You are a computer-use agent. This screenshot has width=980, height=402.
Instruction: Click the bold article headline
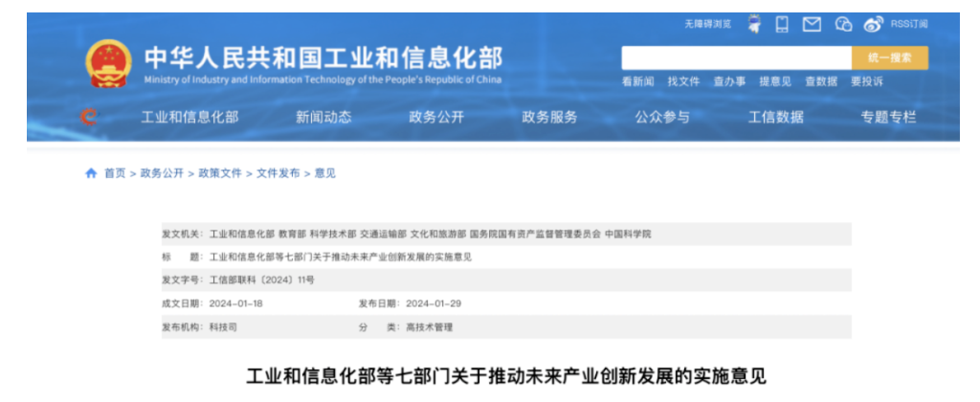pos(506,376)
